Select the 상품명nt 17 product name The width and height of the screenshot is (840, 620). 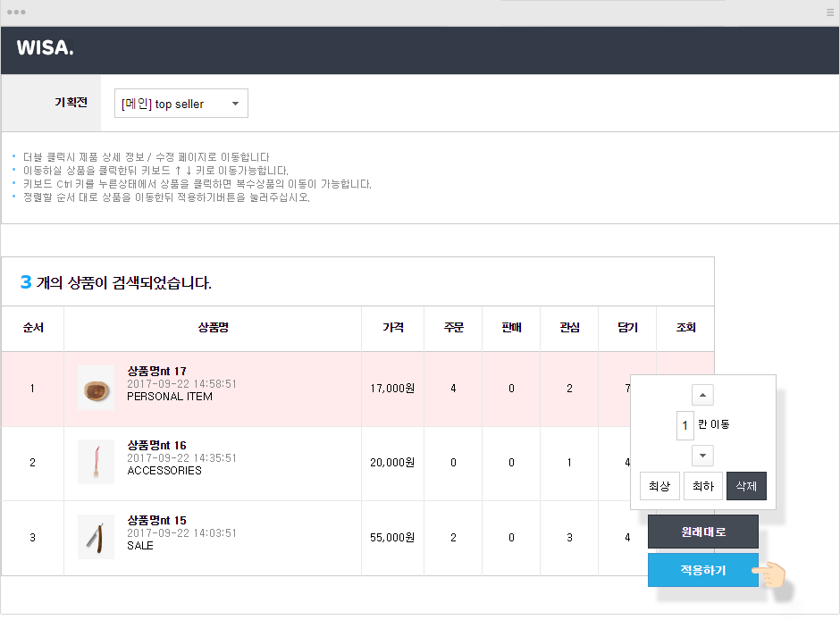pos(156,371)
